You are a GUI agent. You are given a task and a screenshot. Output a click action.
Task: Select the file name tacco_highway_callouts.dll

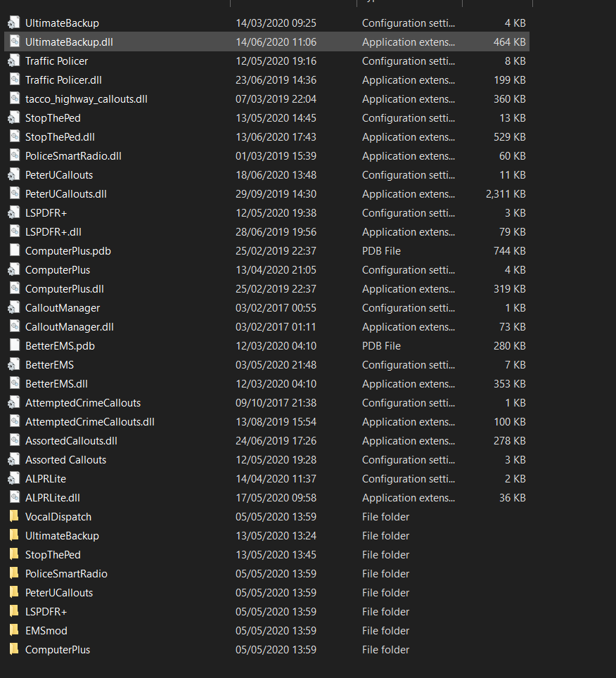[86, 99]
